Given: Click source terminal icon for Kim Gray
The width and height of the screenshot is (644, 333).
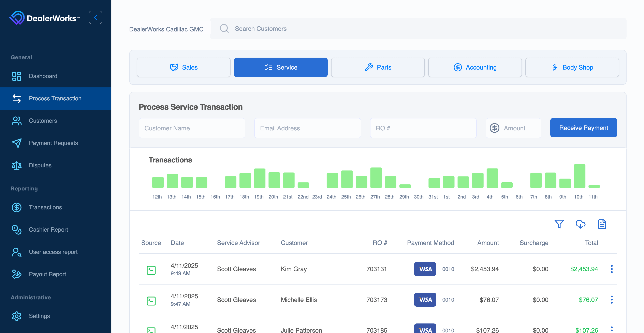Looking at the screenshot, I should click(151, 270).
